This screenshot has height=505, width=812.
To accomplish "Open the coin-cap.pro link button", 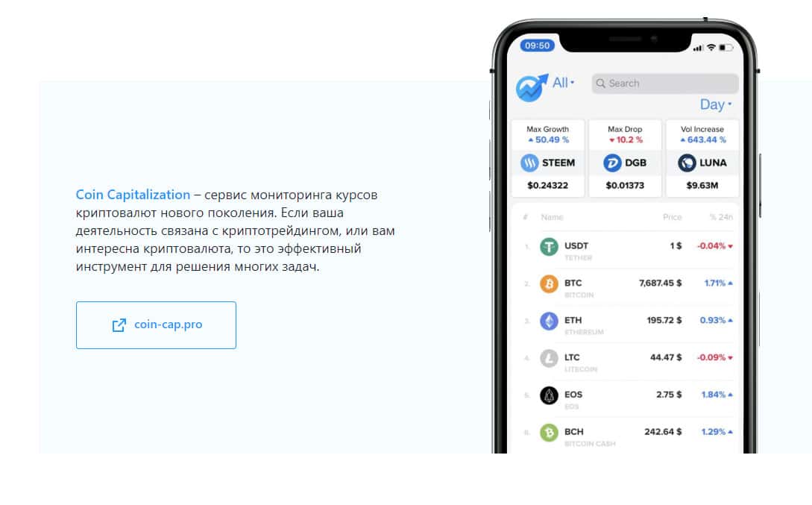I will point(156,325).
